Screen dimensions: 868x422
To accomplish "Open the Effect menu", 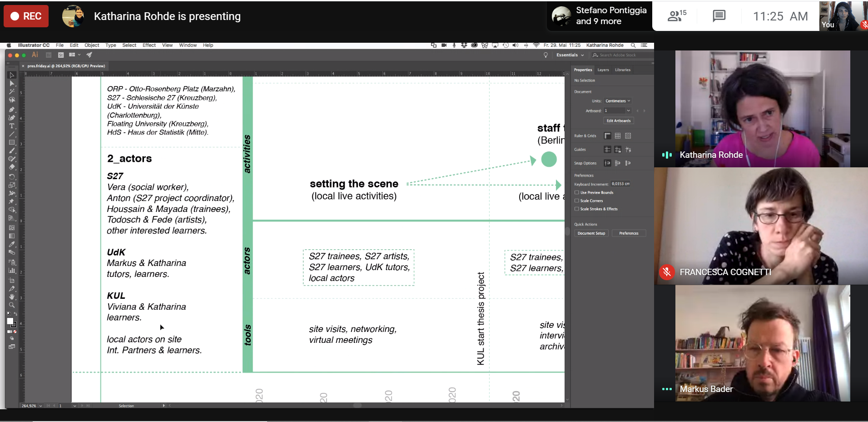I will pyautogui.click(x=149, y=45).
